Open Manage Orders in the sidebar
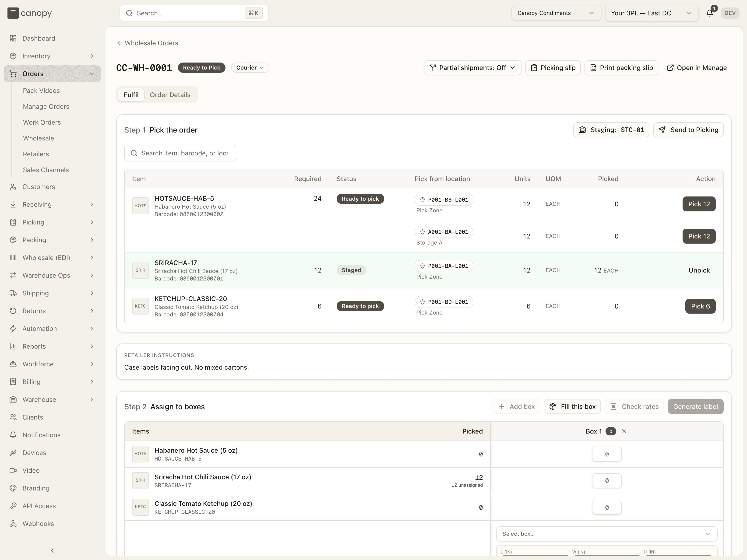 pyautogui.click(x=46, y=106)
